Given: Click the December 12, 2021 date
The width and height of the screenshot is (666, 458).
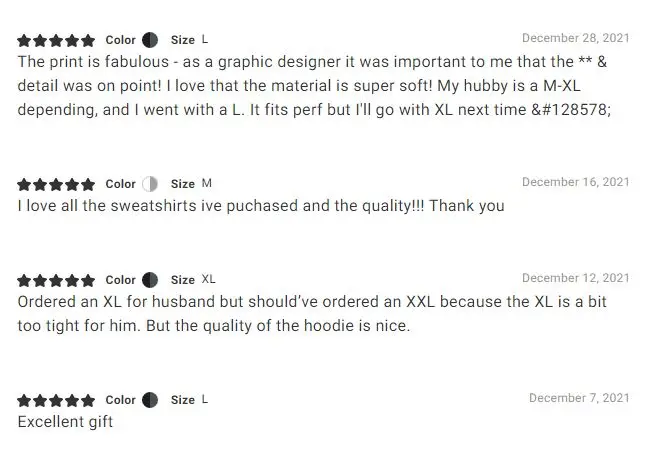Looking at the screenshot, I should coord(575,278).
